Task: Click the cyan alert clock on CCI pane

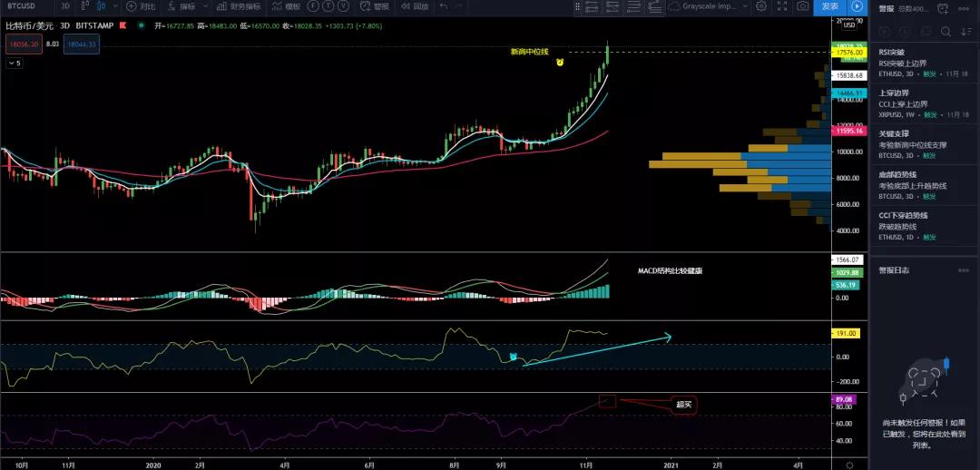Action: 513,357
